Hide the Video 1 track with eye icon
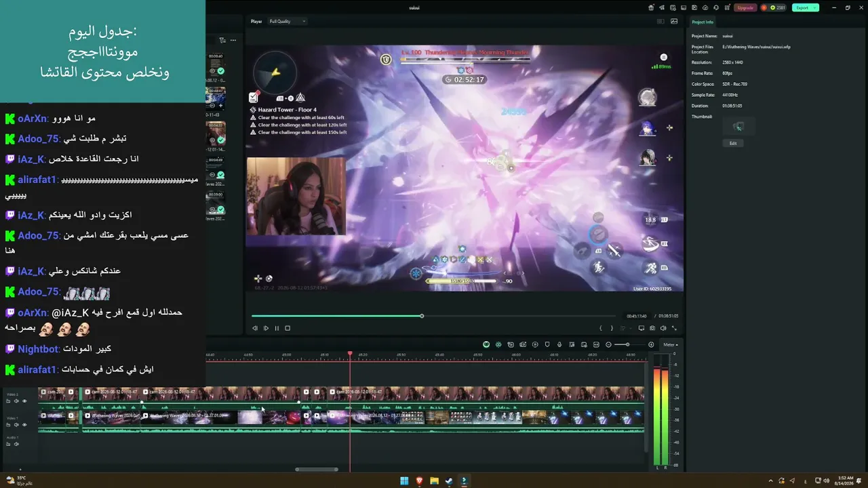 (x=24, y=425)
